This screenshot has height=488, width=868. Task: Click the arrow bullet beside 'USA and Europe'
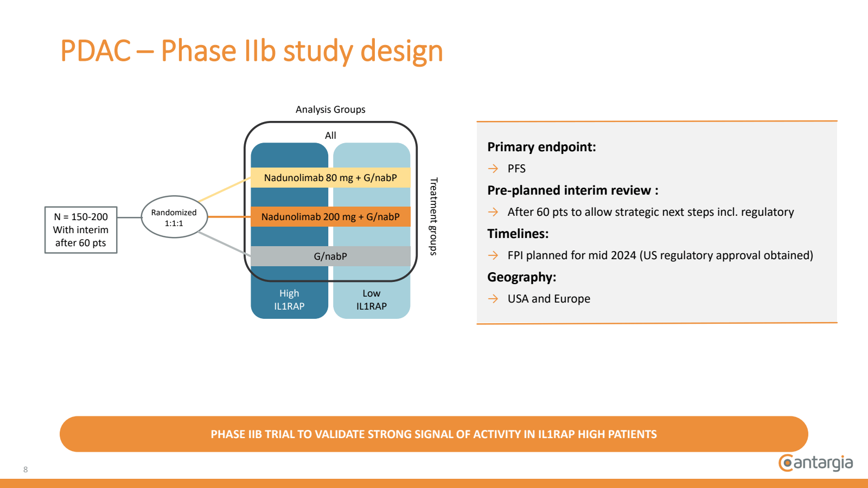tap(493, 299)
